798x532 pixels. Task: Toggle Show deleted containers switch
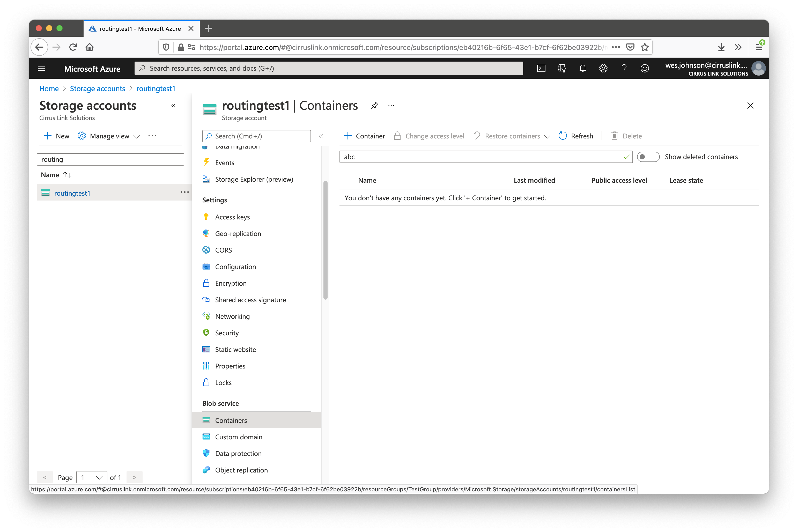[x=648, y=157]
